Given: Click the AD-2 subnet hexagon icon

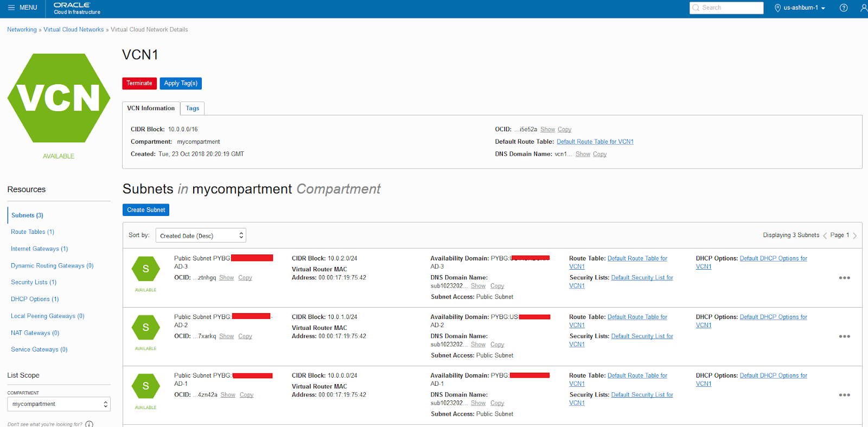Looking at the screenshot, I should tap(145, 327).
